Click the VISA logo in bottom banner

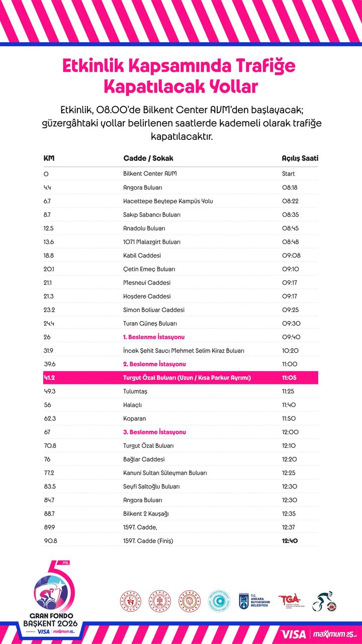(294, 634)
